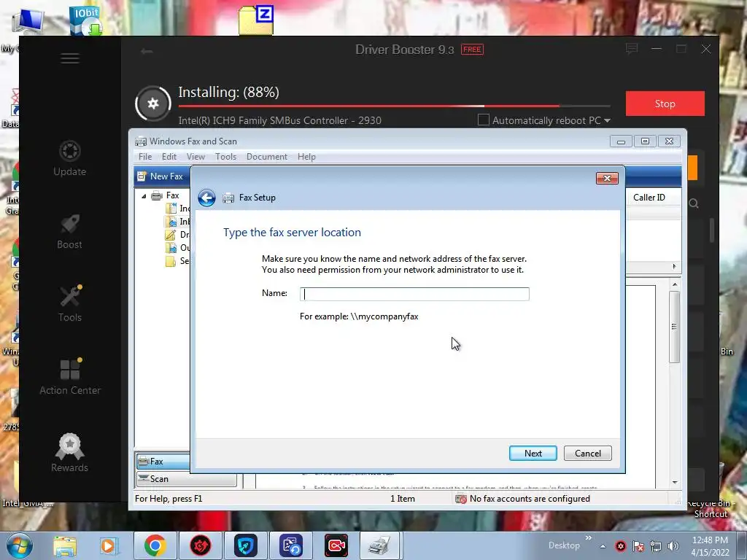The image size is (747, 560).
Task: Click the fax preview vertical scrollbar
Action: 674,327
